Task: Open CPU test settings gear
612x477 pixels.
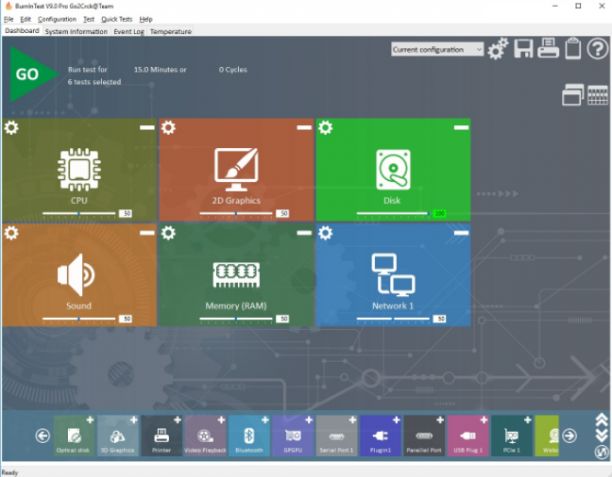Action: 11,128
